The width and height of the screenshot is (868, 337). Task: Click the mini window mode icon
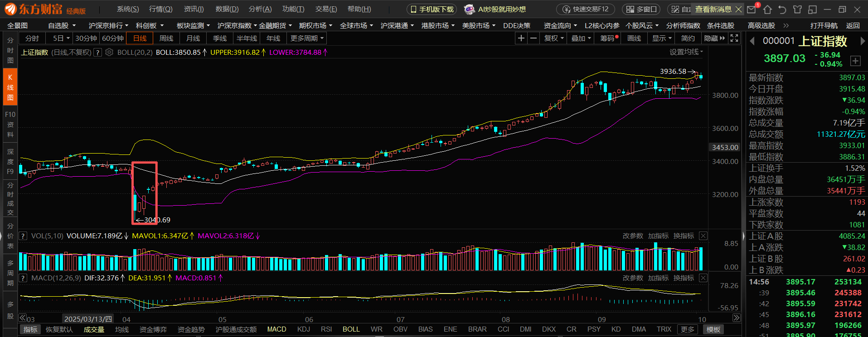[x=813, y=9]
